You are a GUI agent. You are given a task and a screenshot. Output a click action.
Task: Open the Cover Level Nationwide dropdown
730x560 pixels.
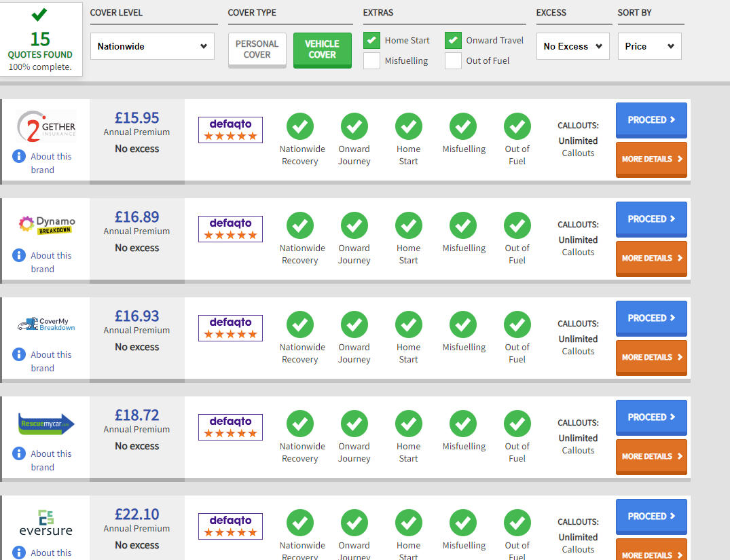(x=152, y=47)
